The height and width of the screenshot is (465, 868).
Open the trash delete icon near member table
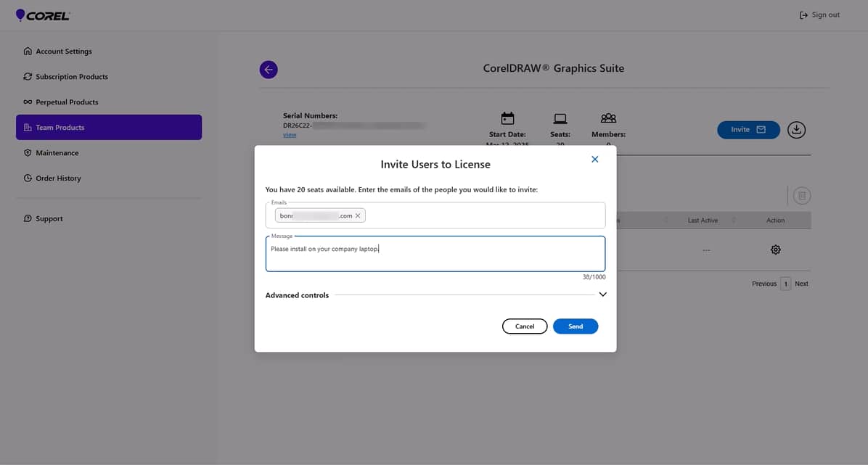[x=801, y=195]
